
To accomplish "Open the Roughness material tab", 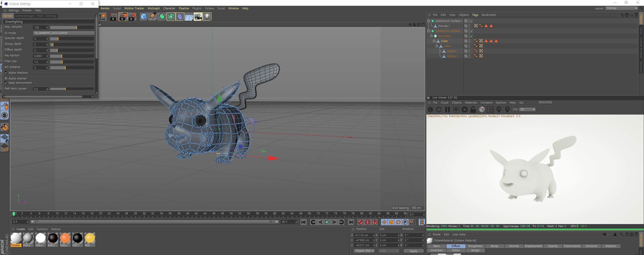I will tap(475, 246).
